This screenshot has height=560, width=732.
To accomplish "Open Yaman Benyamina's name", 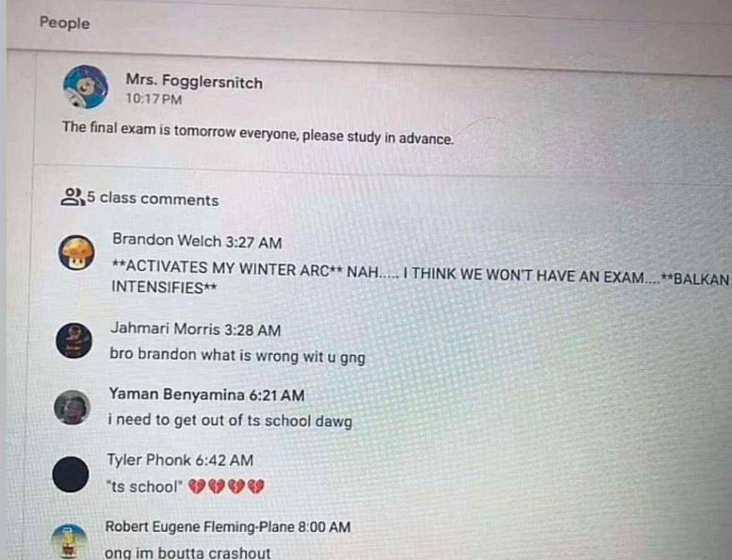I will [x=177, y=394].
